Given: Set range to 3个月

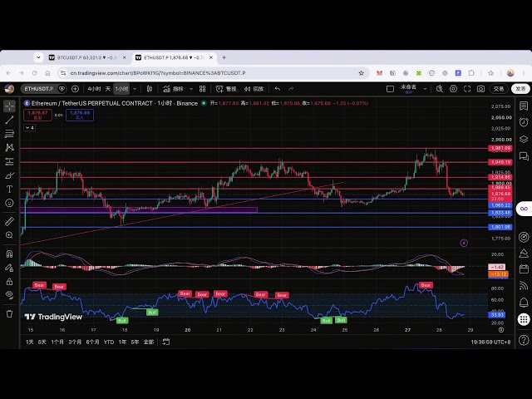Looking at the screenshot, I should tap(75, 342).
